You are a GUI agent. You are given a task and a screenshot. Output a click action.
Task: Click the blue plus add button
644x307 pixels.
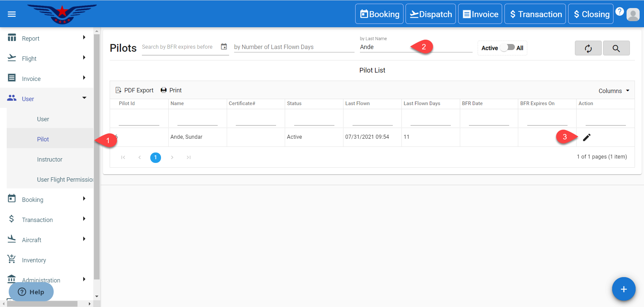(x=623, y=289)
